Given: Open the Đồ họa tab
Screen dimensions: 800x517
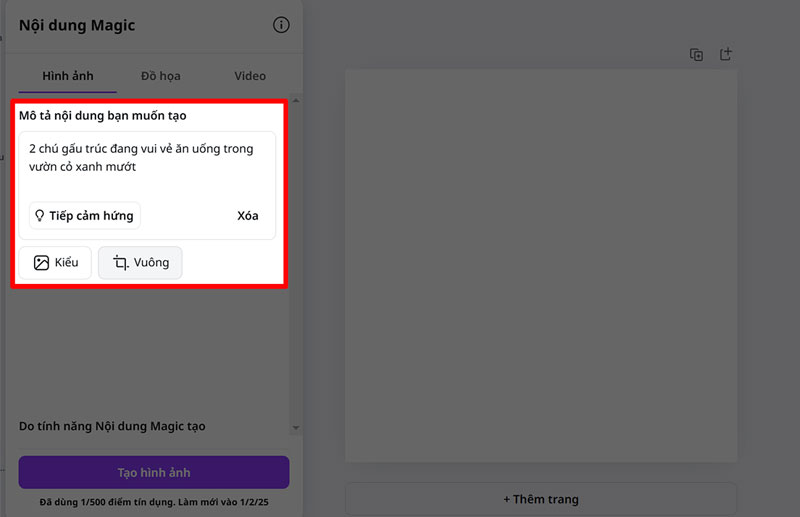Looking at the screenshot, I should click(x=160, y=76).
